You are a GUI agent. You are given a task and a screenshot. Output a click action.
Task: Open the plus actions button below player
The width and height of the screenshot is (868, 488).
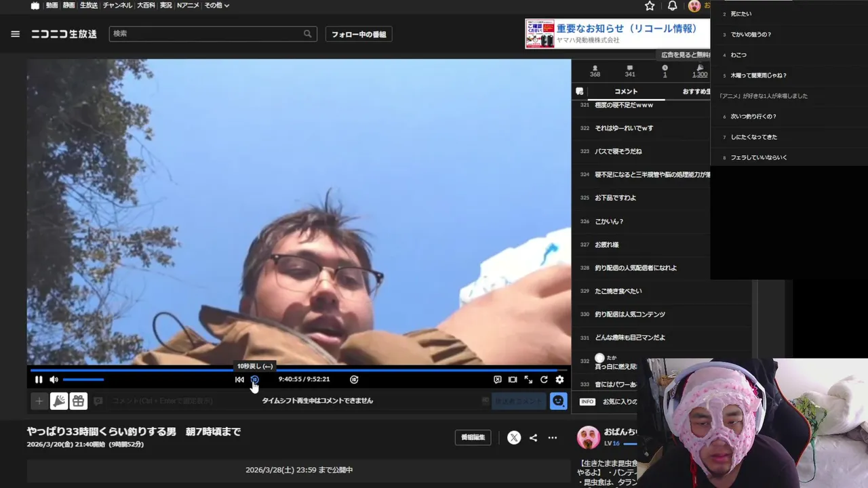(x=39, y=401)
